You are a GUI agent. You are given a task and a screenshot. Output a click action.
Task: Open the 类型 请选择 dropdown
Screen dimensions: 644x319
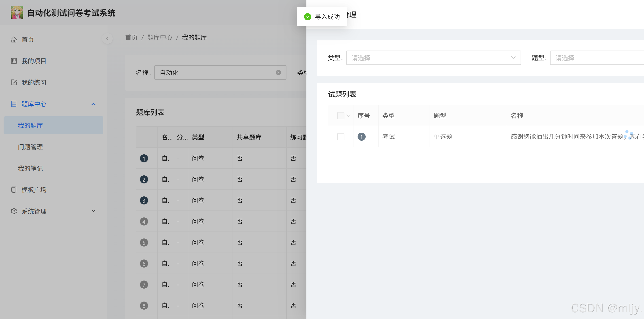pos(433,58)
